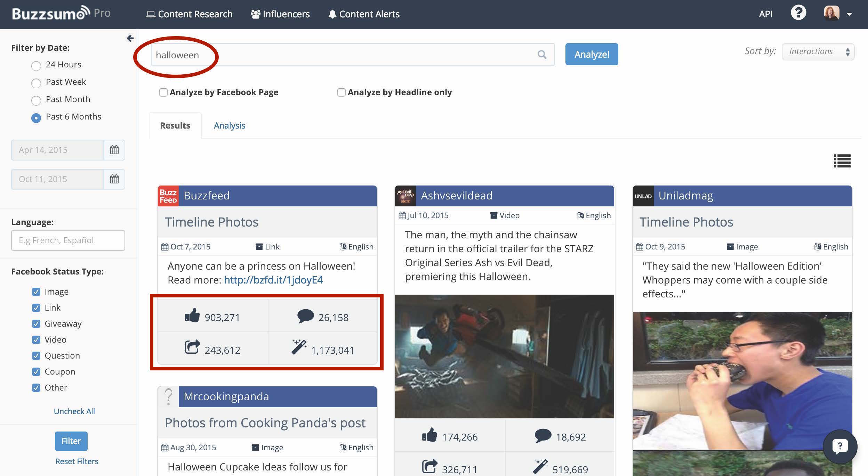Enable Analyze by Facebook Page

163,92
